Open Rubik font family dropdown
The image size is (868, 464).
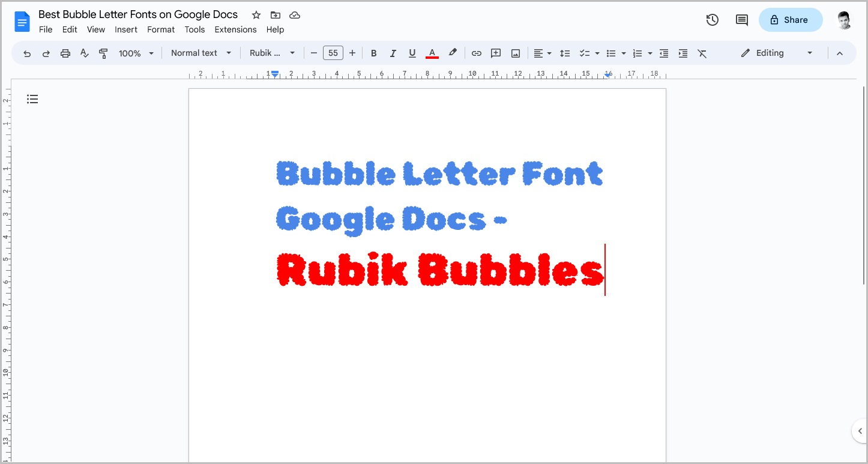[273, 53]
